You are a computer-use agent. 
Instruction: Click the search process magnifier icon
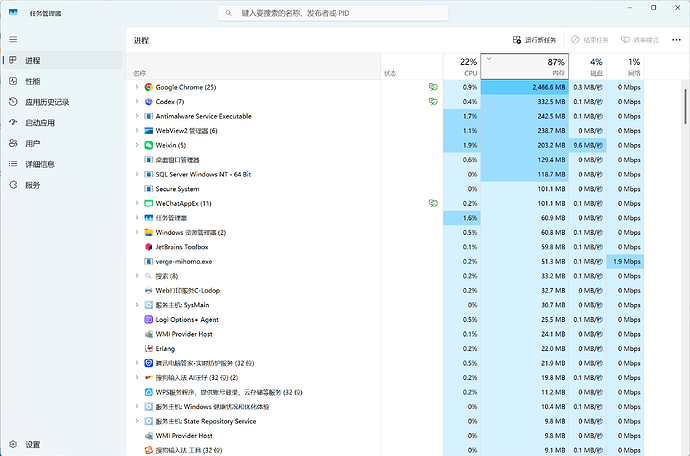pyautogui.click(x=149, y=276)
